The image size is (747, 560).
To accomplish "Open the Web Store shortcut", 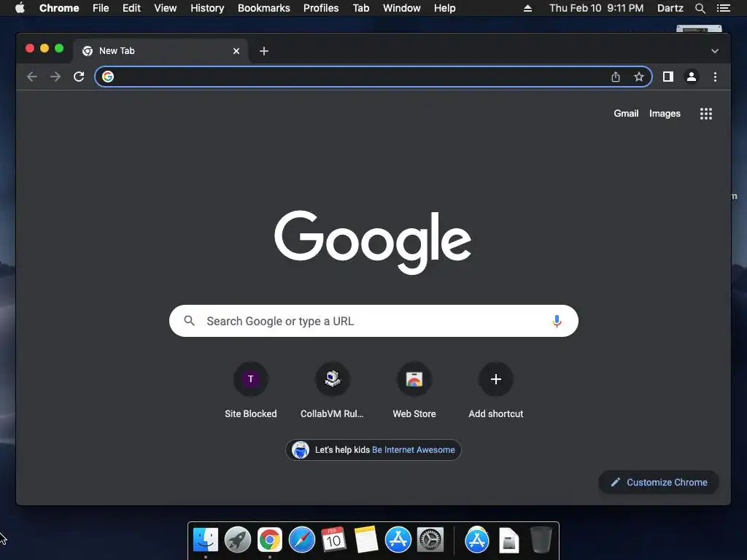I will (x=414, y=392).
